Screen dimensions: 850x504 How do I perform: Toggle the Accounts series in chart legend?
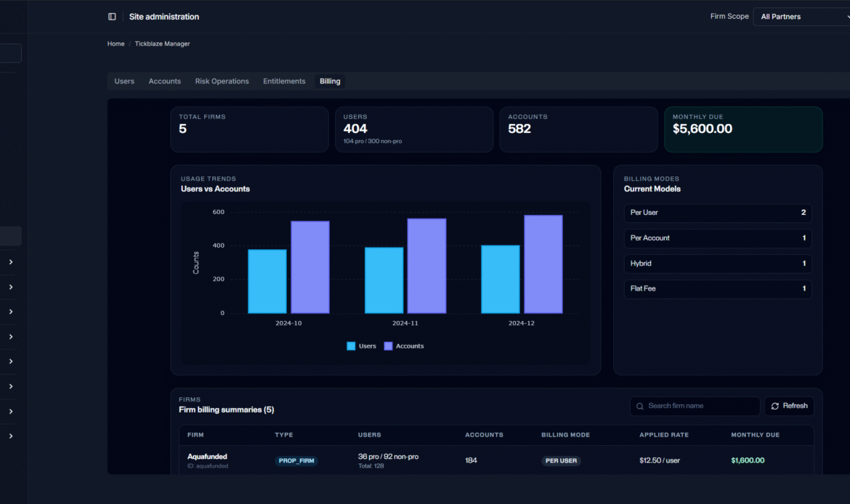click(x=404, y=346)
